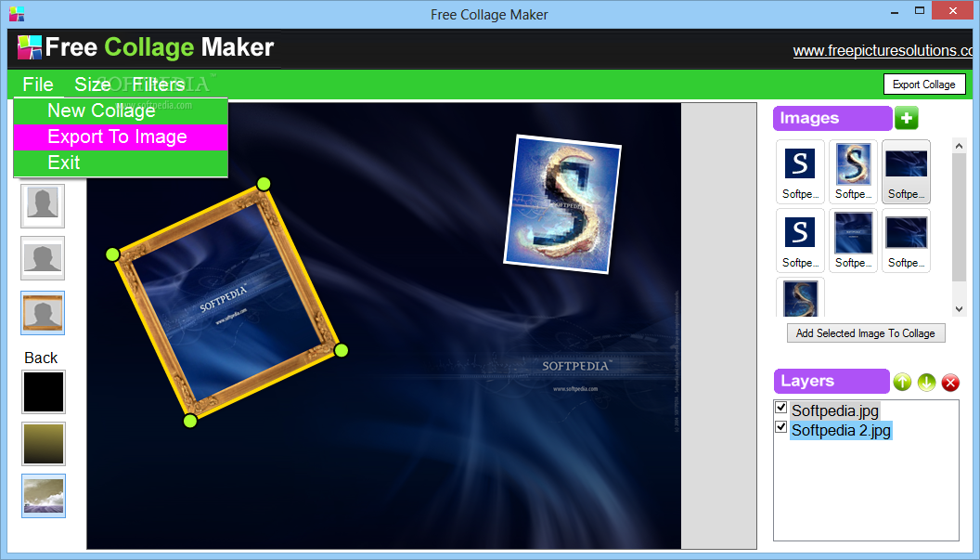Image resolution: width=980 pixels, height=560 pixels.
Task: Toggle the Softpedia.jpg layer checkbox
Action: 780,408
